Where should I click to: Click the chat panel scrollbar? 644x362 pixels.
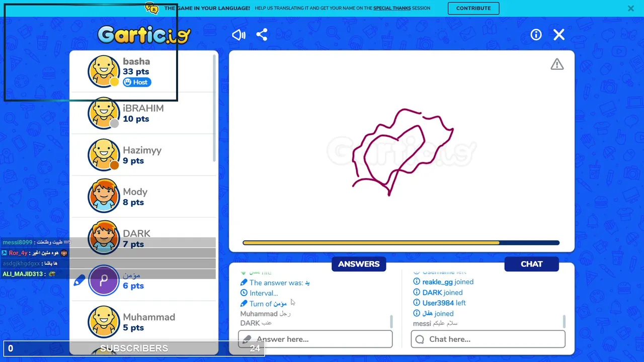[564, 321]
